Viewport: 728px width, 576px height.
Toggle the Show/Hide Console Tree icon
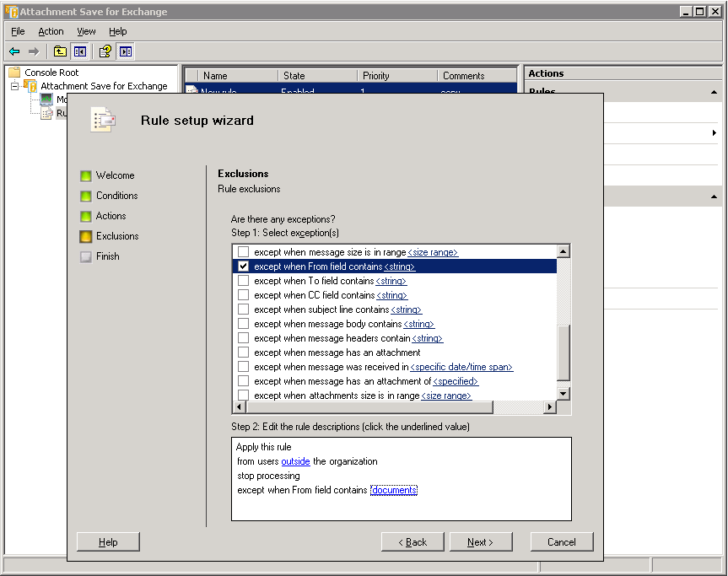point(80,51)
